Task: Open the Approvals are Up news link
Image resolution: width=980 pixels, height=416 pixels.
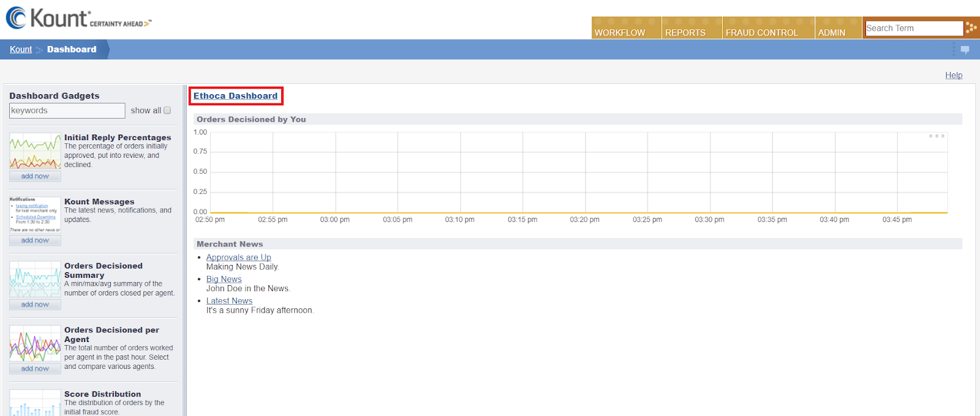Action: coord(239,258)
